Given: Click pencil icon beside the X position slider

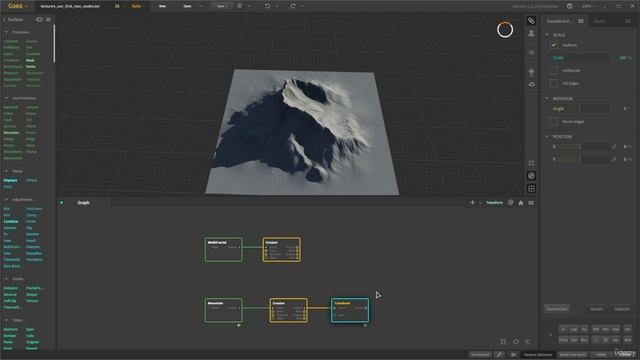Looking at the screenshot, I should [614, 147].
